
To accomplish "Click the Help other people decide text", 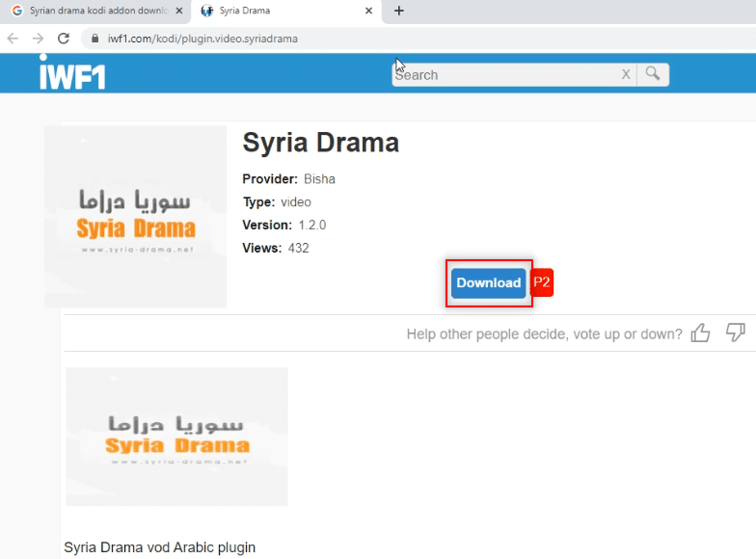I will coord(544,333).
